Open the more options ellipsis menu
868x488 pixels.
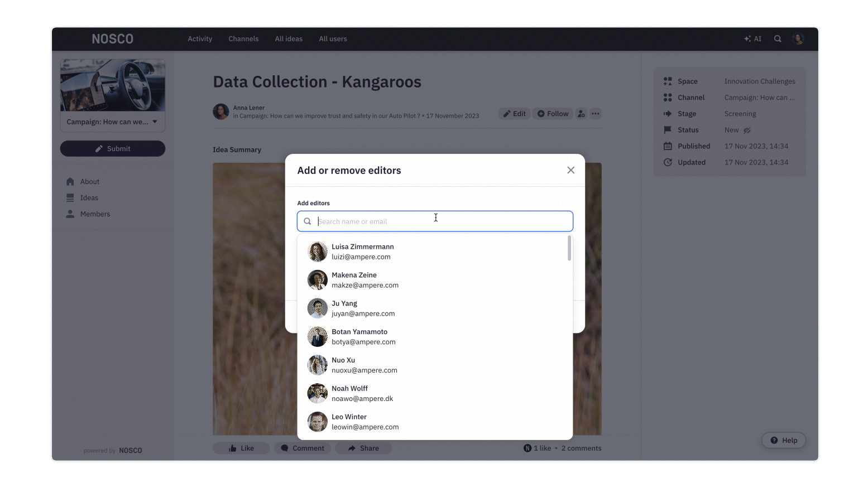(x=596, y=114)
